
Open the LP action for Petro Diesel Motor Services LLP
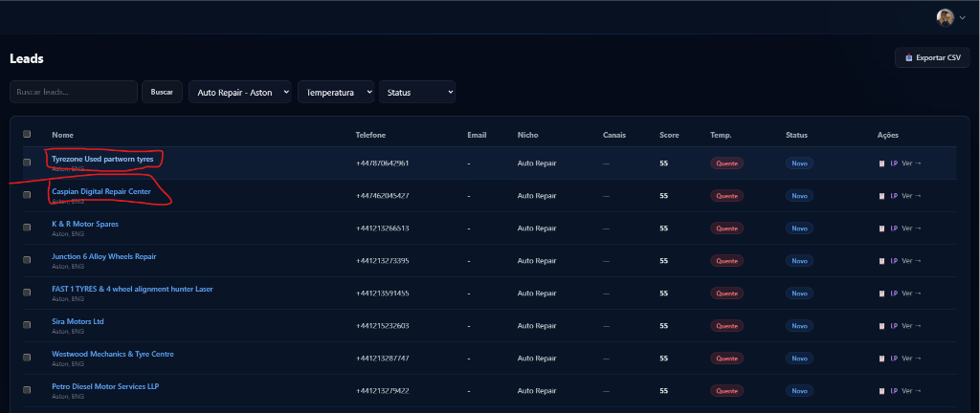(894, 391)
